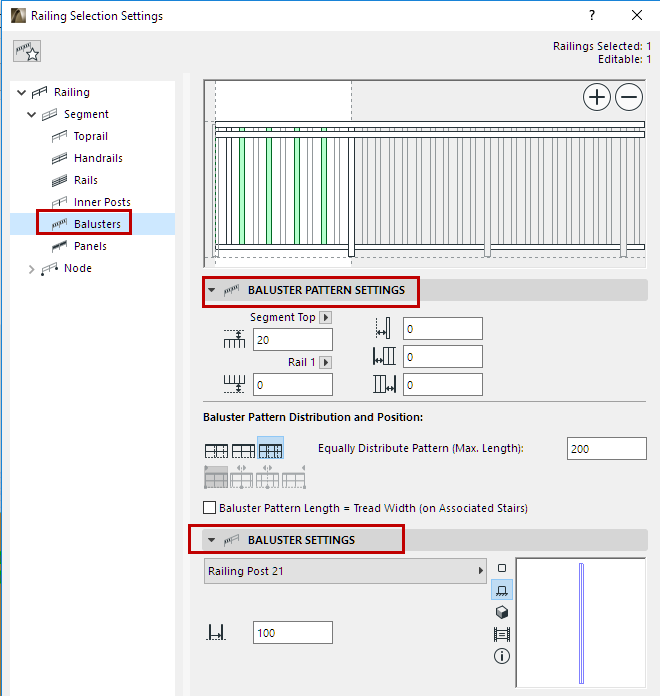Open Rail 1 reference popup arrow
Viewport: 660px width, 696px height.
(x=326, y=362)
